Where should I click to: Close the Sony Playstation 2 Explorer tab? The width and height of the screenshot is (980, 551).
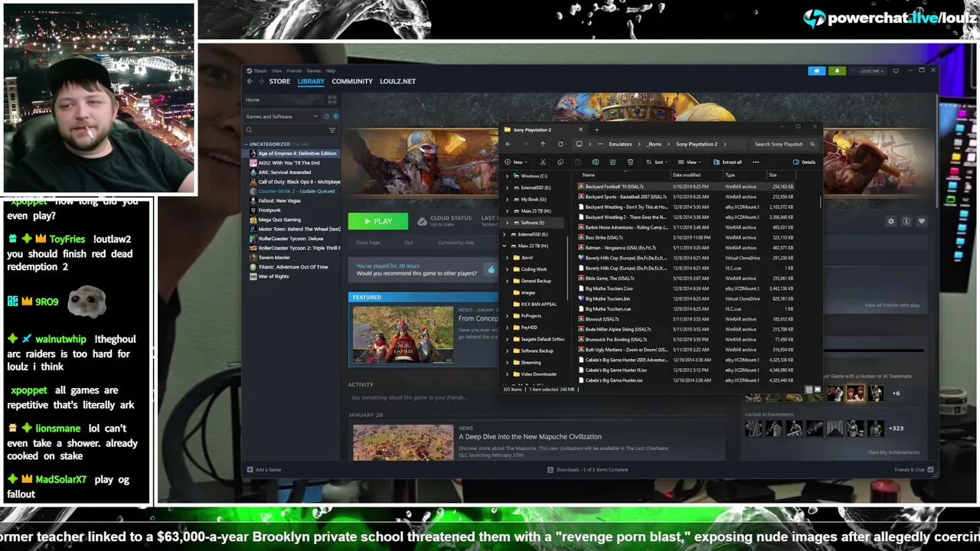(580, 129)
